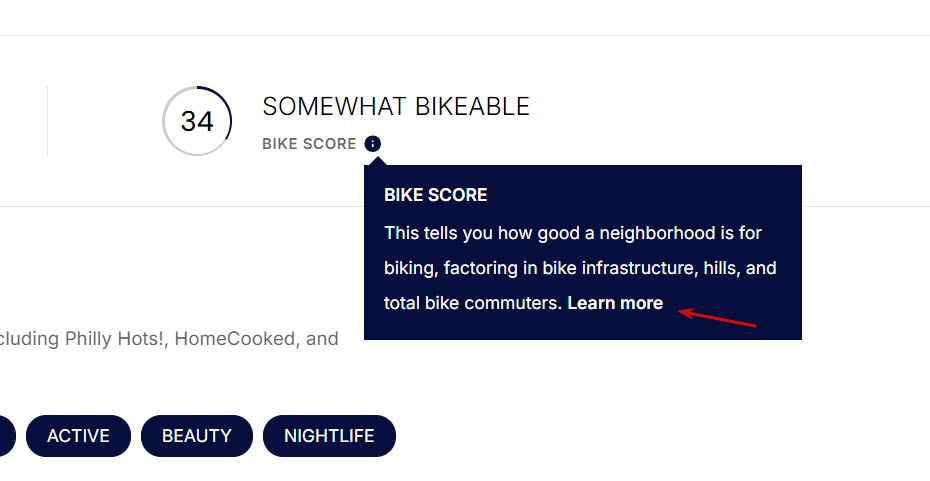
Task: Click the SOMEWHAT BIKEABLE heading
Action: pos(396,107)
